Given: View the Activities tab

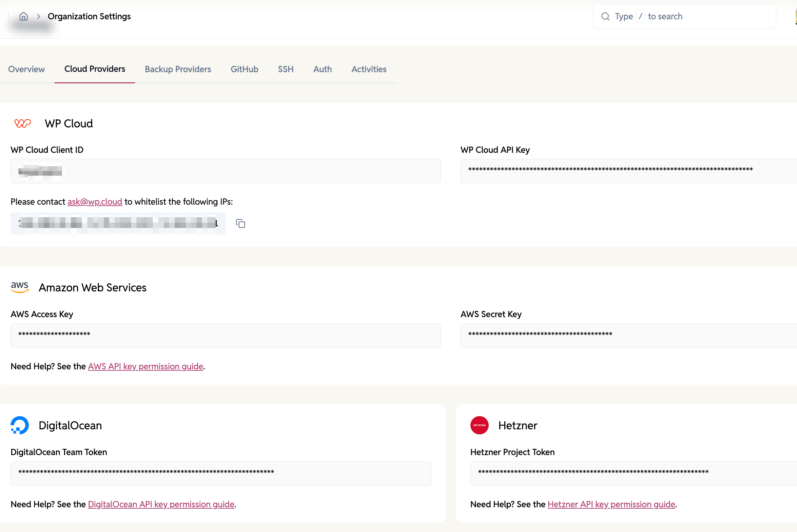Looking at the screenshot, I should (x=369, y=69).
